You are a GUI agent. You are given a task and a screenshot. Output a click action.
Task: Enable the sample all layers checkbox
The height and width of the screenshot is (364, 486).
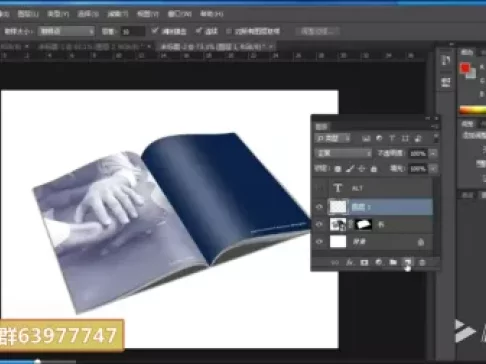(229, 31)
